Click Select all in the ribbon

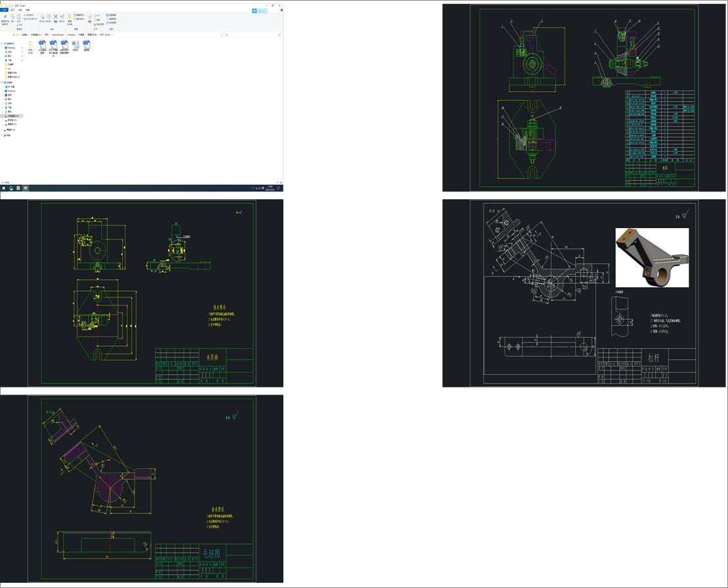111,15
